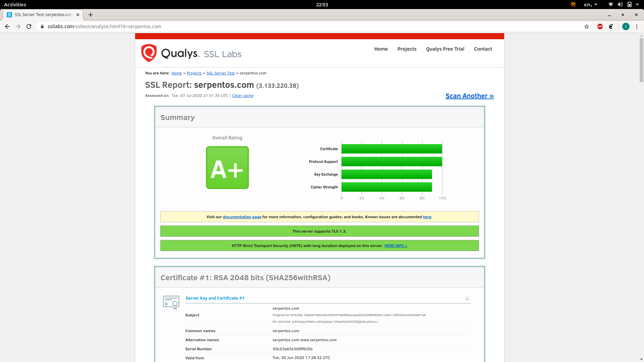The image size is (644, 362).
Task: Open Projects in the site navigation
Action: pyautogui.click(x=407, y=49)
